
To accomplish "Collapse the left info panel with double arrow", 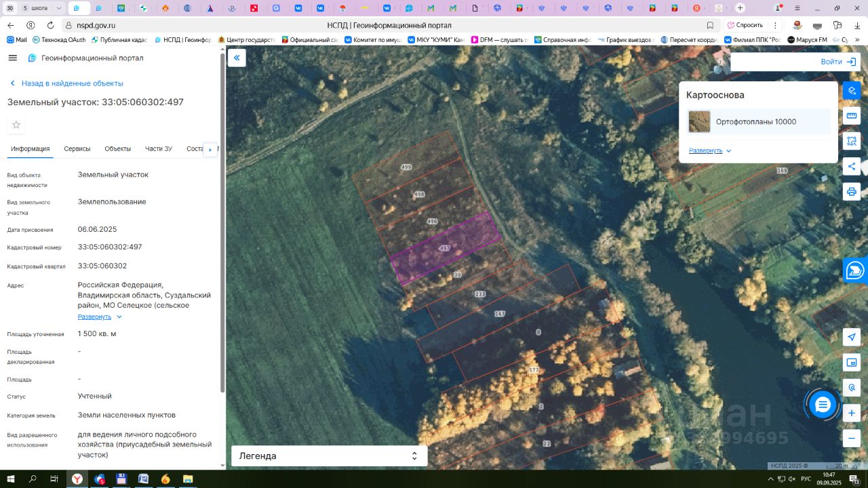I will point(237,58).
